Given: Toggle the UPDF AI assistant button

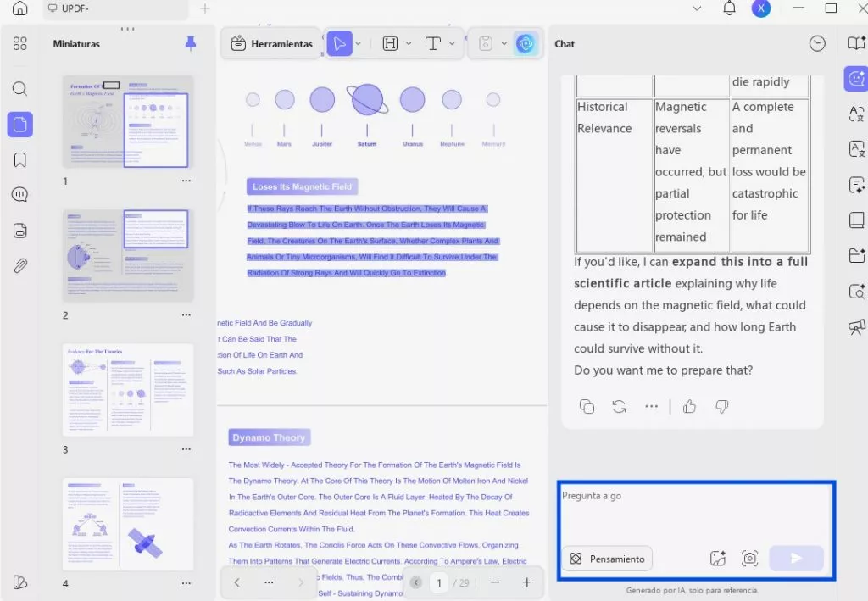Looking at the screenshot, I should click(526, 44).
